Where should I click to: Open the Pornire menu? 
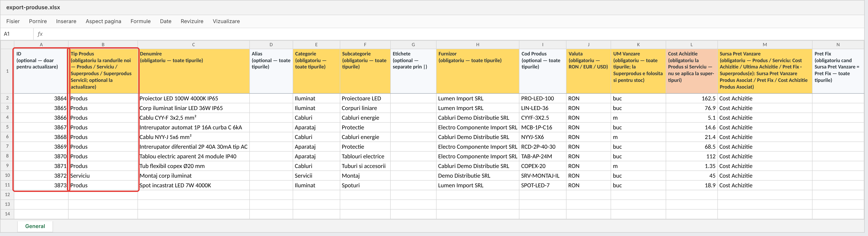[38, 21]
